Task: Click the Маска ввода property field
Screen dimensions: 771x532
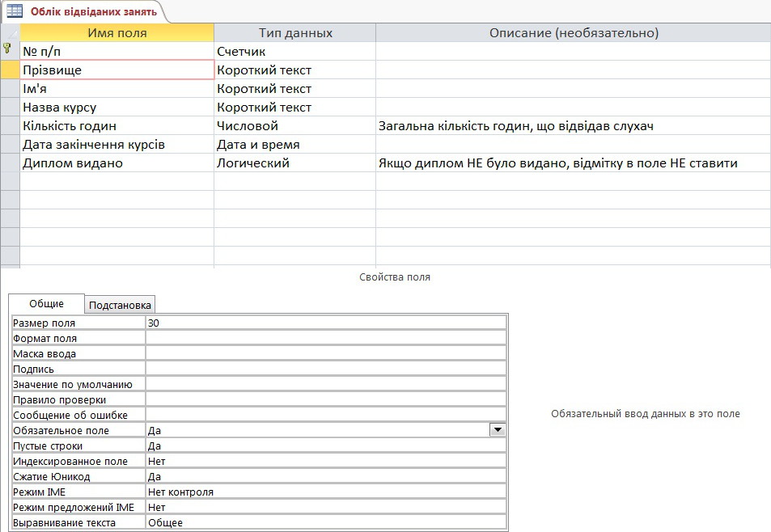Action: coord(325,353)
